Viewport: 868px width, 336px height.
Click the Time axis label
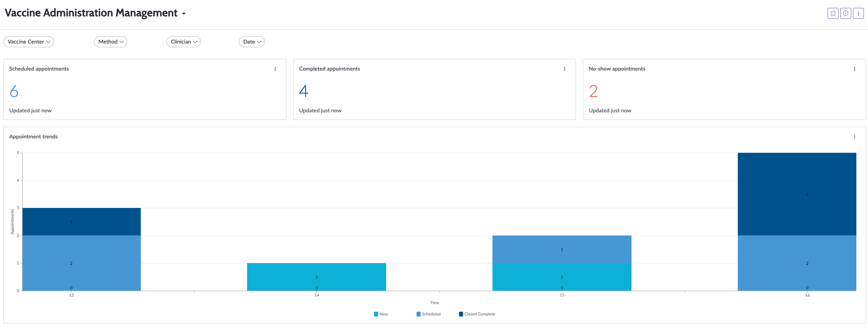[435, 303]
